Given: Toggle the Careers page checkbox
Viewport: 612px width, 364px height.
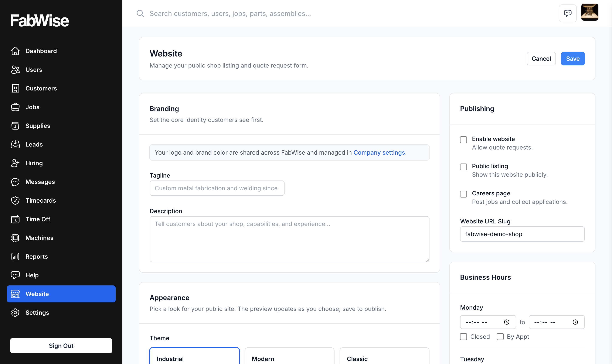Looking at the screenshot, I should (x=463, y=194).
